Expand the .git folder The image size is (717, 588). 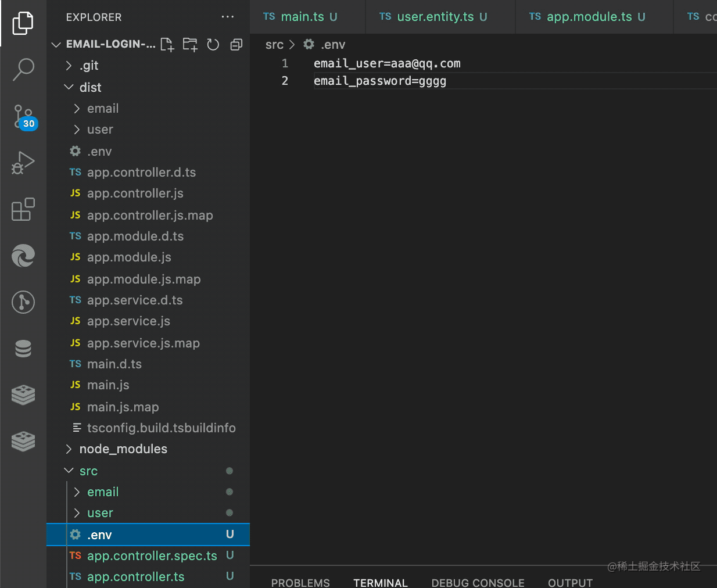89,66
